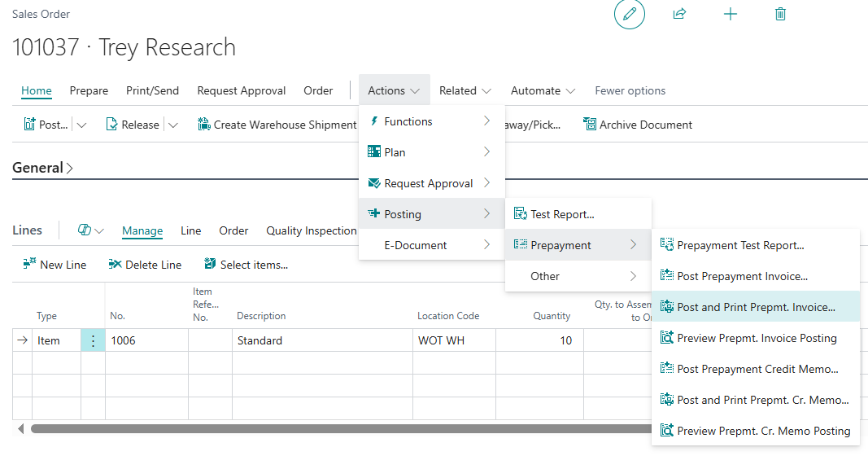
Task: Click Post Prepayment Invoice...
Action: [x=756, y=276]
